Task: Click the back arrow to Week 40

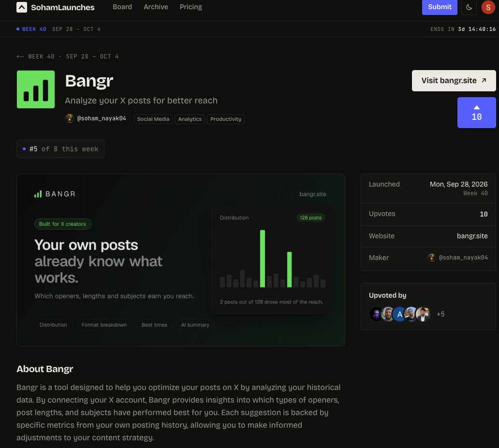Action: click(x=20, y=57)
